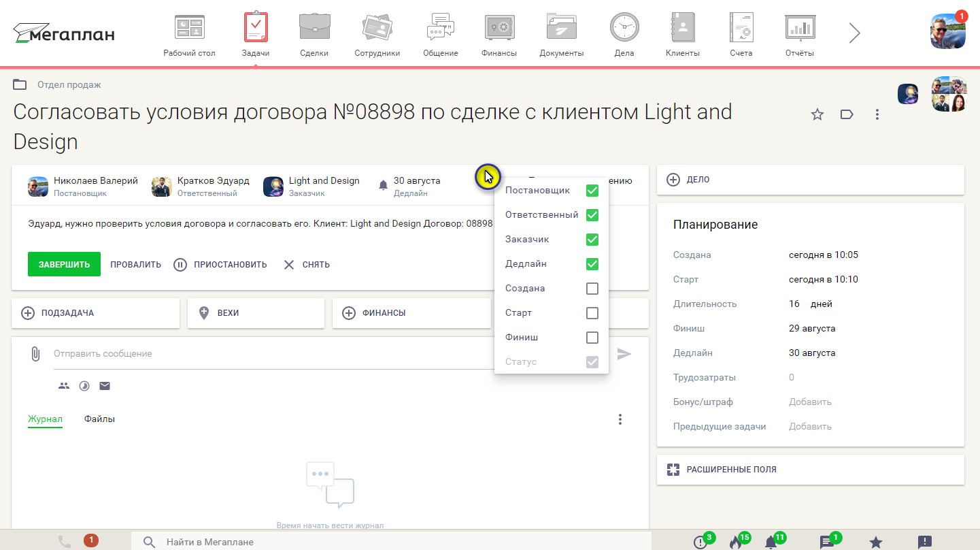The width and height of the screenshot is (980, 550).
Task: Go to Сотрудники section
Action: 377,35
